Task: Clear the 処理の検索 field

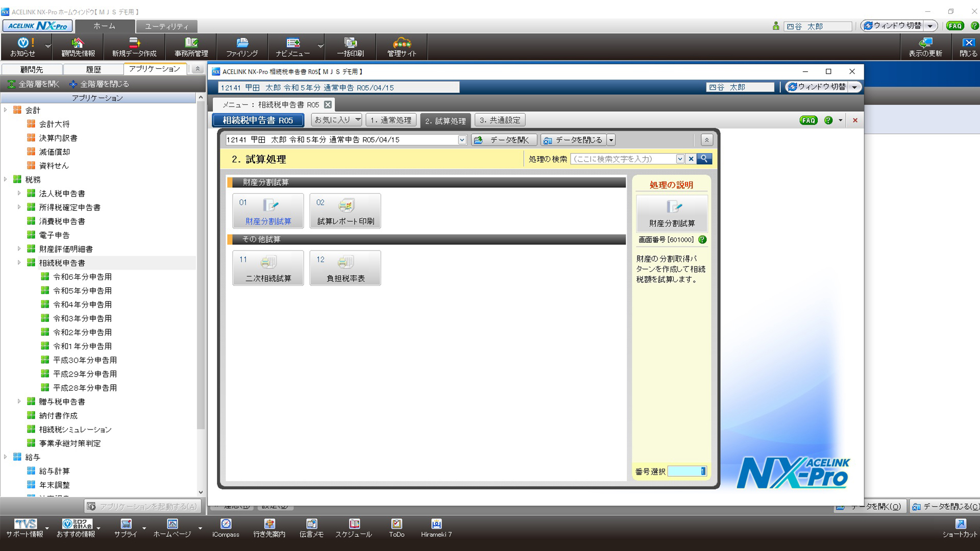Action: click(691, 159)
